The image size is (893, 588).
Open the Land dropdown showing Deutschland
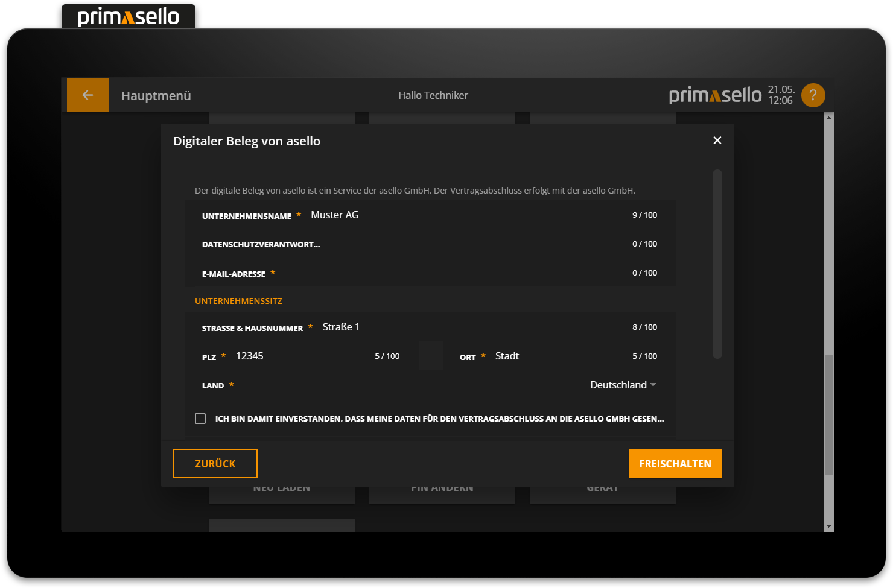coord(623,385)
